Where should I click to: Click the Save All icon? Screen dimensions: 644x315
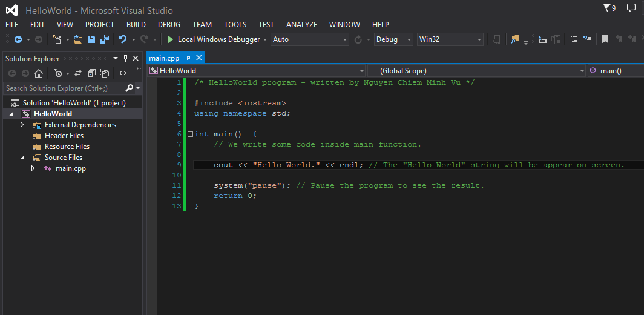coord(105,39)
